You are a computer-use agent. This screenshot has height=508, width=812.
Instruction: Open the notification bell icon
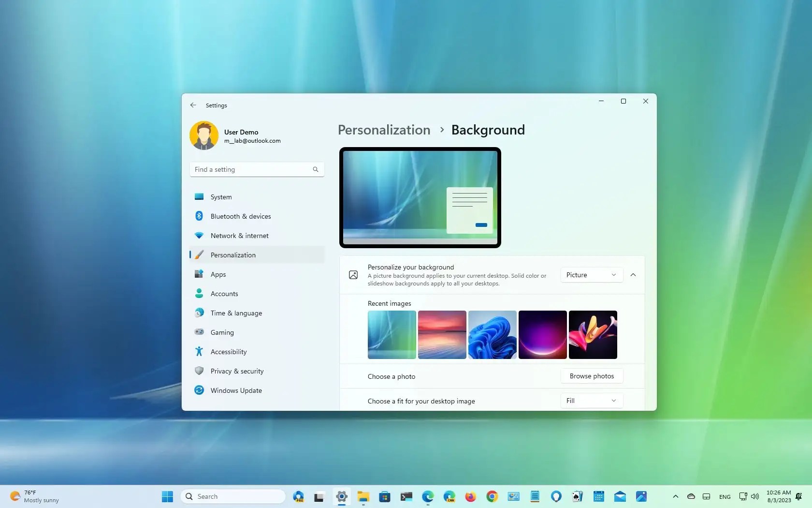click(x=799, y=496)
